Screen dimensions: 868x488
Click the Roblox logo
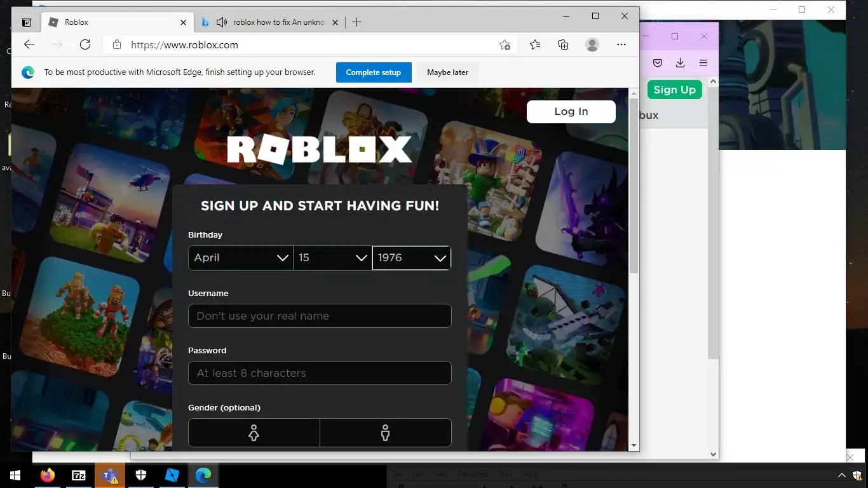[320, 150]
